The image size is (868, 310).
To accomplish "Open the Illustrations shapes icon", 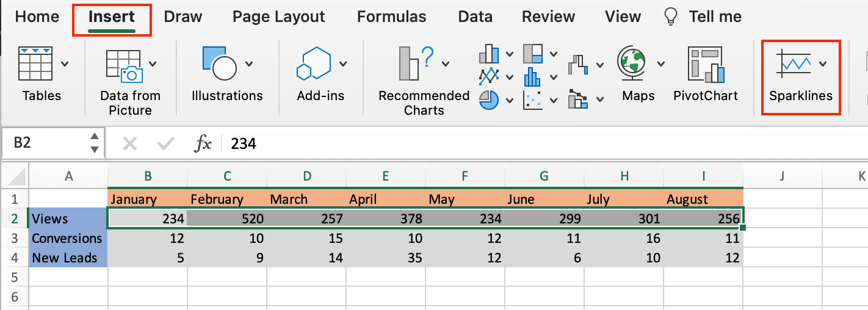I will click(x=219, y=63).
